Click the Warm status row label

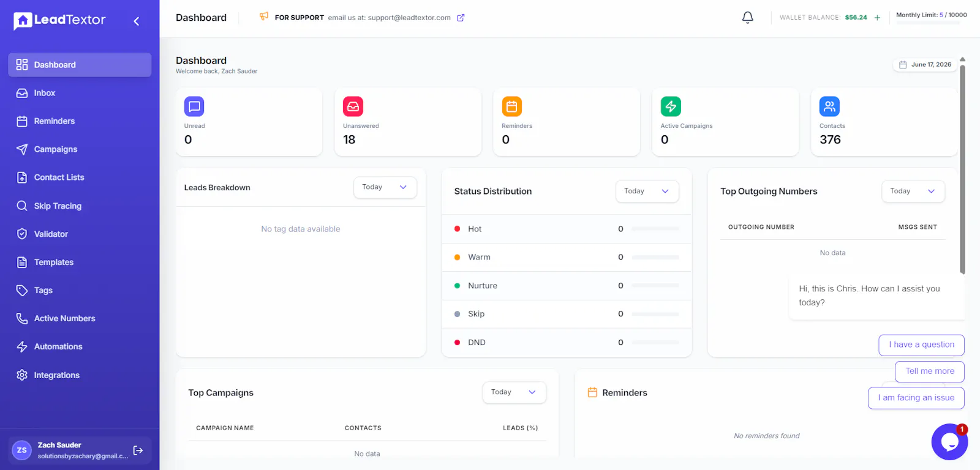(479, 257)
